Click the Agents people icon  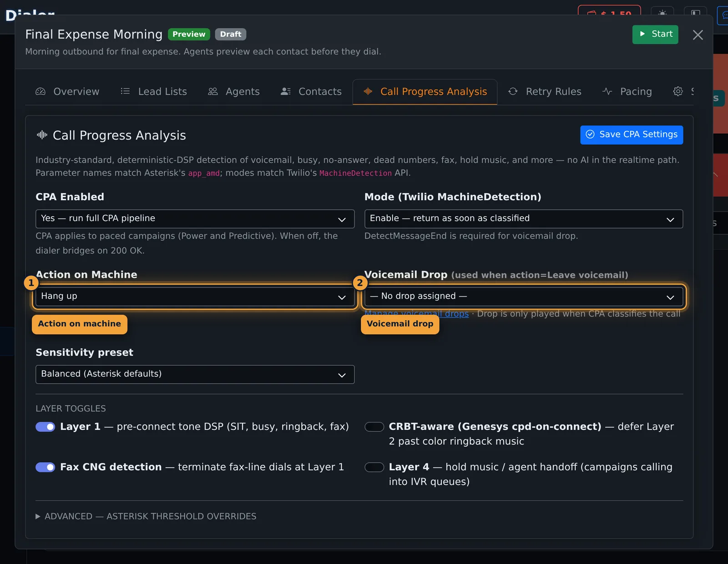pos(213,91)
